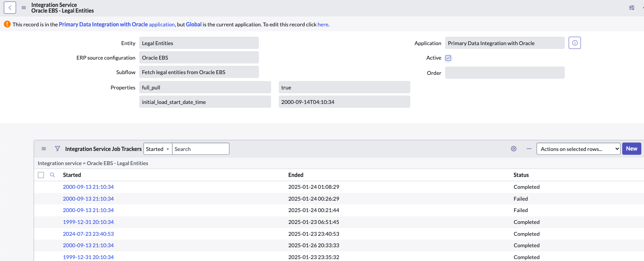Open job tracker ended 2025-01-24 00:26:29
Viewport: 644px width, 261px height.
(88, 199)
